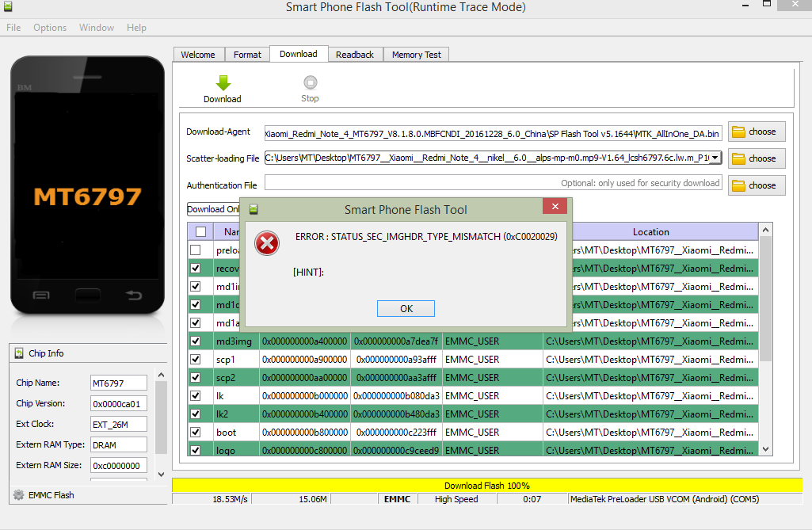
Task: Click end address 0x000000000c223fff of boot
Action: click(x=396, y=432)
